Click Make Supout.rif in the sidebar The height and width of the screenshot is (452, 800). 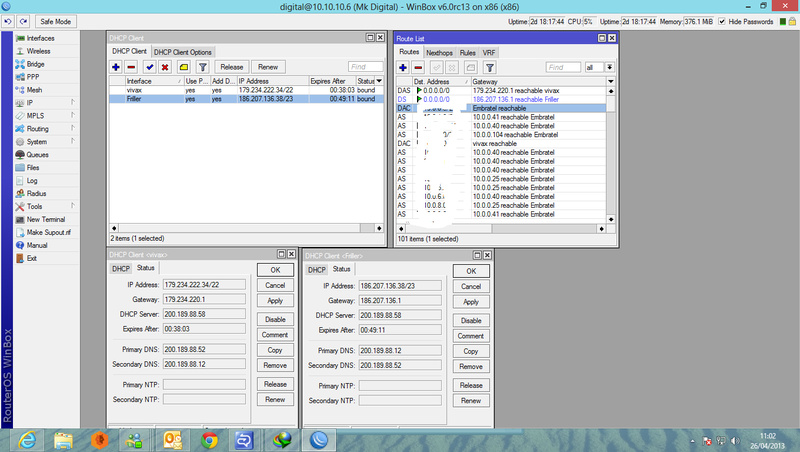click(48, 232)
